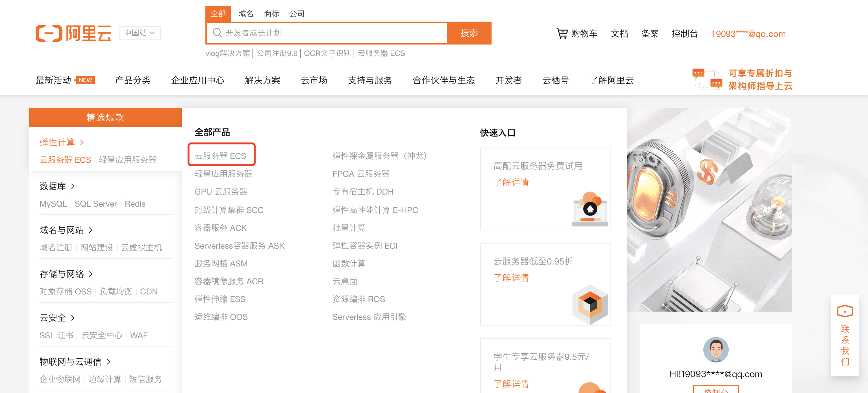
Task: Click the orange 搜索 button
Action: [469, 33]
